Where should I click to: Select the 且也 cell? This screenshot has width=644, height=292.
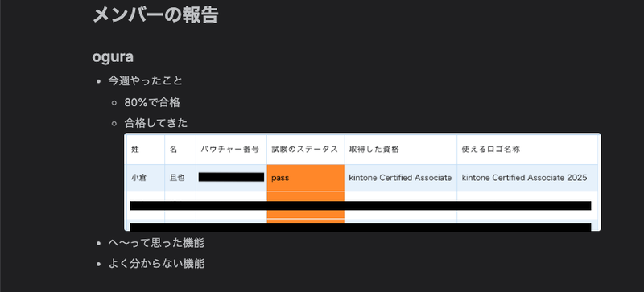(x=180, y=178)
